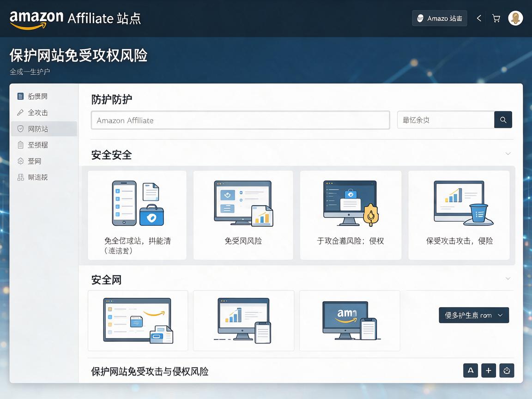Open the user avatar profile
Image resolution: width=532 pixels, height=399 pixels.
pyautogui.click(x=515, y=18)
